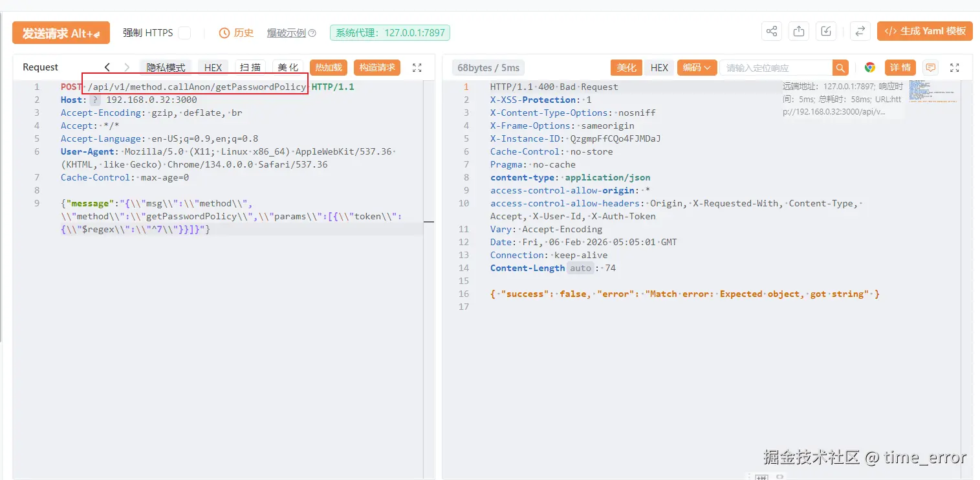Click X-Frame-Options: sameorigin line

click(562, 125)
